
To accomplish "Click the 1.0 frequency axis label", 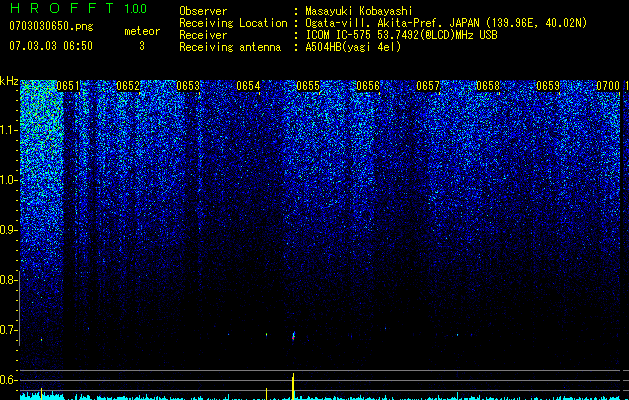I will tap(8, 180).
